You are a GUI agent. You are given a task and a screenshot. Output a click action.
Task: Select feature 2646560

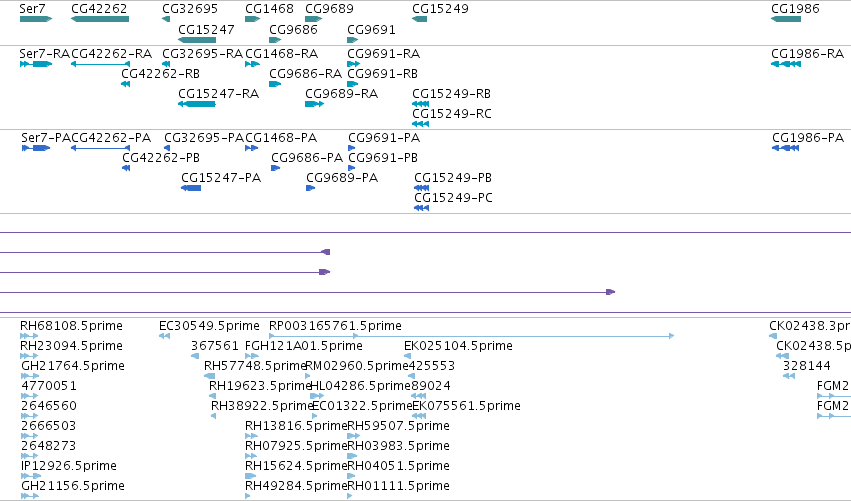tap(30, 416)
